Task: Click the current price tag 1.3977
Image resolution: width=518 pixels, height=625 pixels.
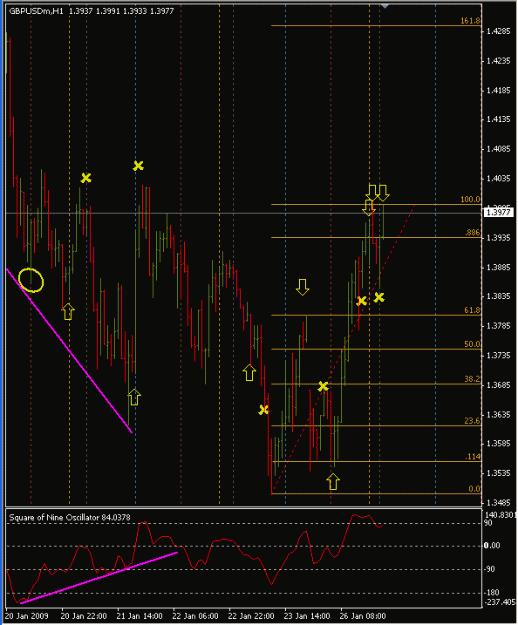Action: 499,212
